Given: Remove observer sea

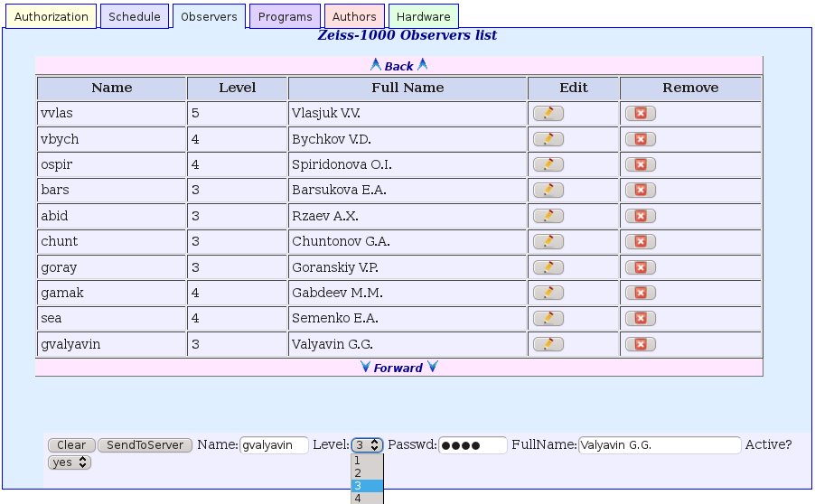Looking at the screenshot, I should coord(641,319).
